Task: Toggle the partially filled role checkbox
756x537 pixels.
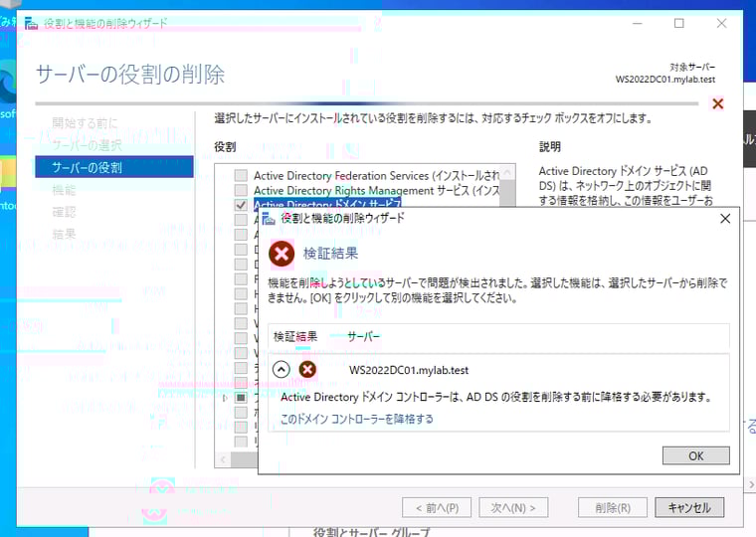Action: click(x=241, y=398)
